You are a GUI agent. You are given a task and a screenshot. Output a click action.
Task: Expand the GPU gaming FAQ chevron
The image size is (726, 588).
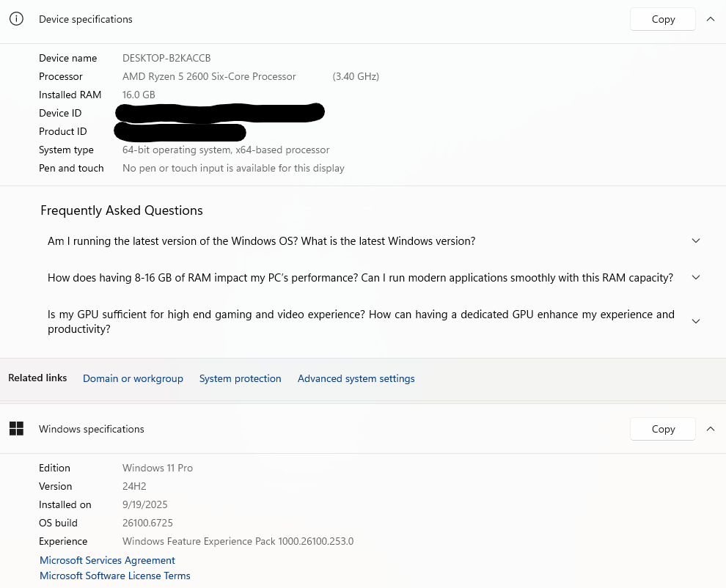pyautogui.click(x=695, y=321)
